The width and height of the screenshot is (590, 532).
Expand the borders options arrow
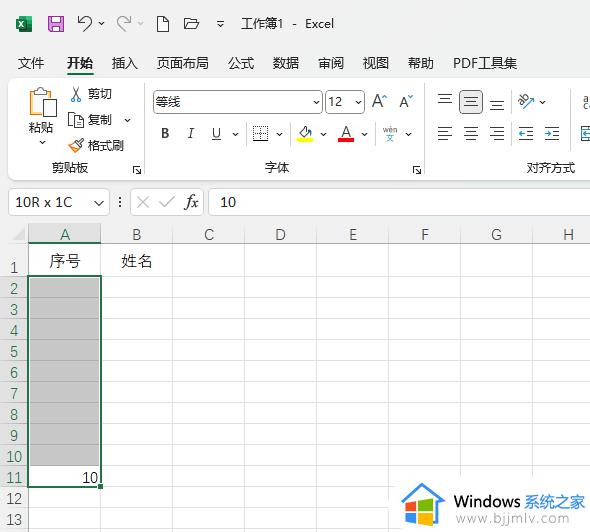coord(280,134)
